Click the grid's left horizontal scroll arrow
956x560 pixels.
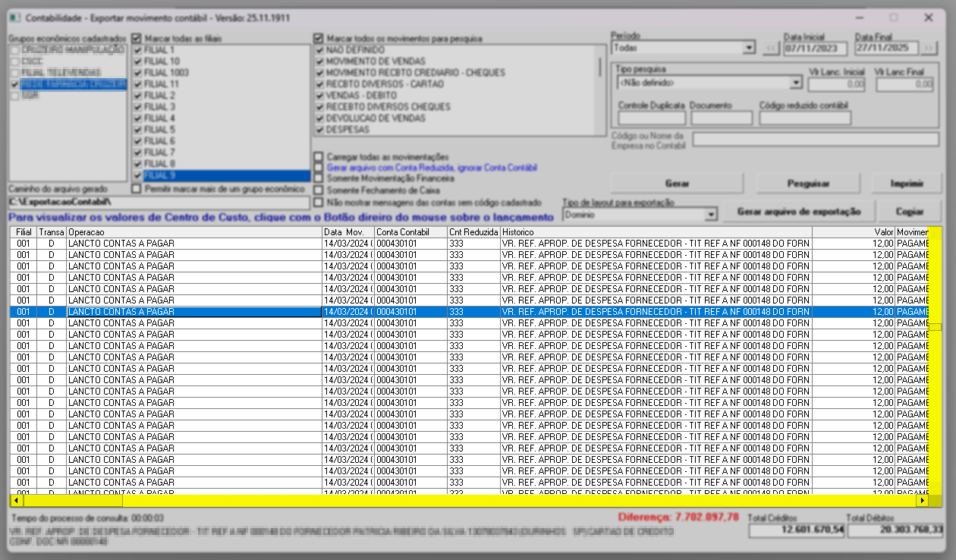[16, 501]
